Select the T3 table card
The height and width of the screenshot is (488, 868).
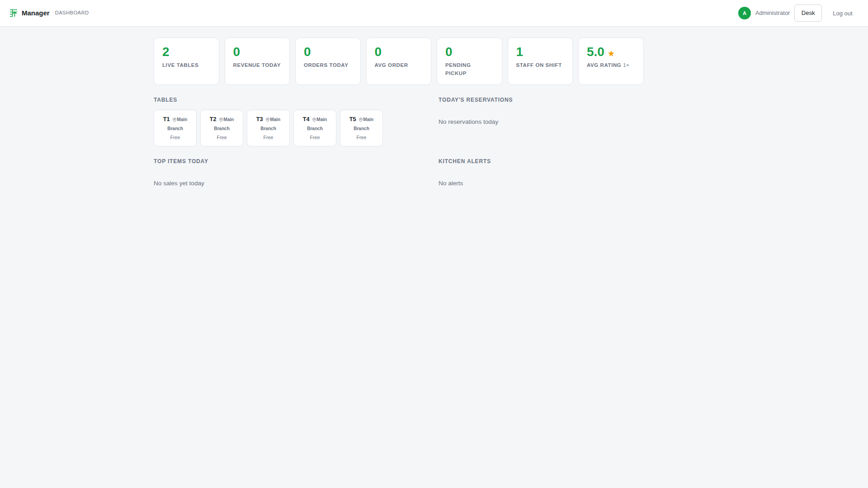point(268,128)
